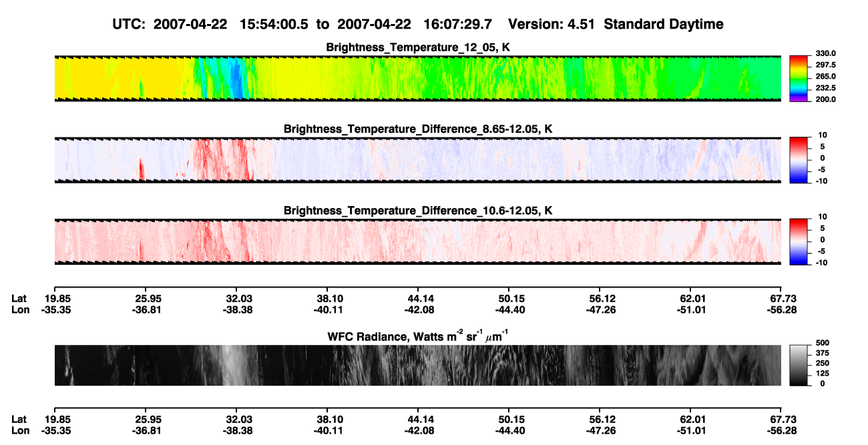Click the 67.73 latitude label on upper axis
Screen dimensions: 868x445
tap(783, 299)
